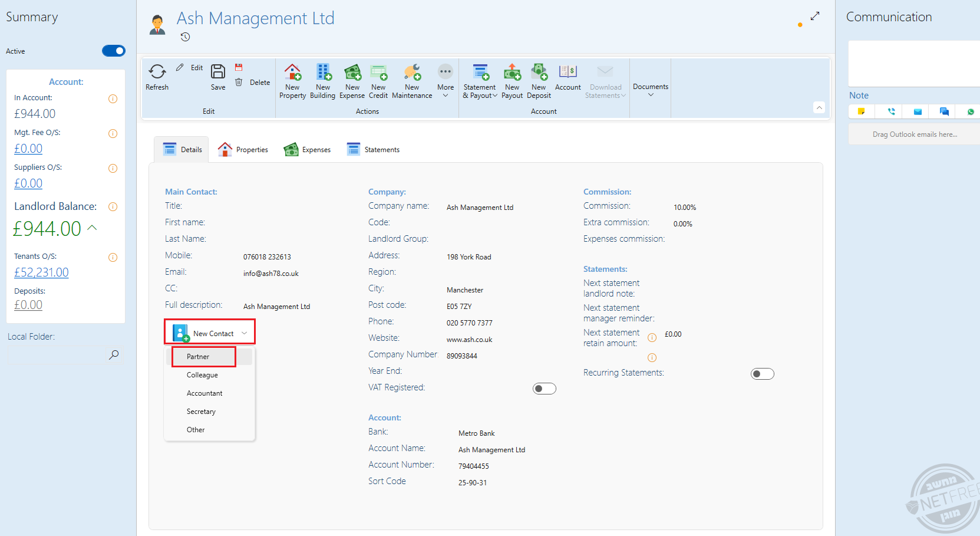The height and width of the screenshot is (536, 980).
Task: Log a phone call in Communication
Action: [891, 111]
